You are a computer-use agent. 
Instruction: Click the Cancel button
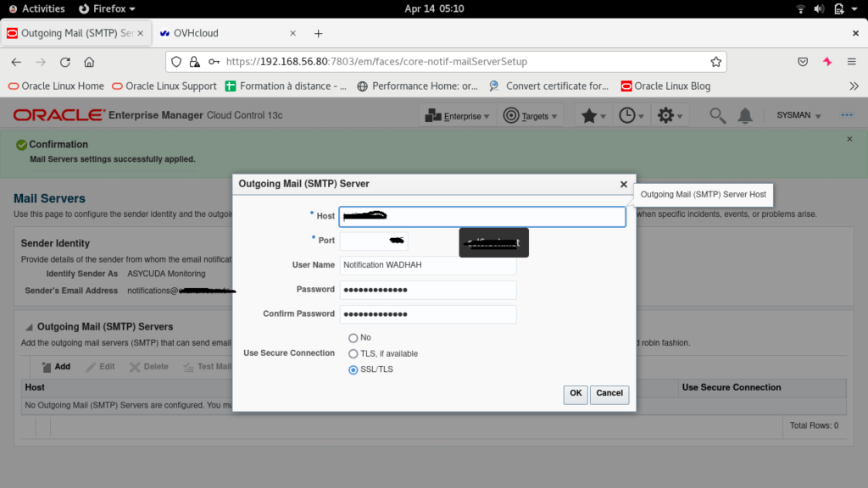tap(609, 394)
